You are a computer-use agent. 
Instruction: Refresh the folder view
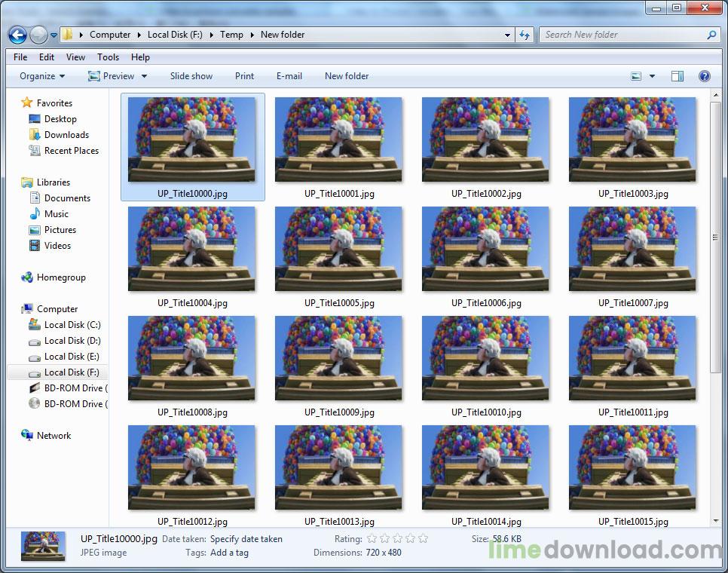pos(525,35)
